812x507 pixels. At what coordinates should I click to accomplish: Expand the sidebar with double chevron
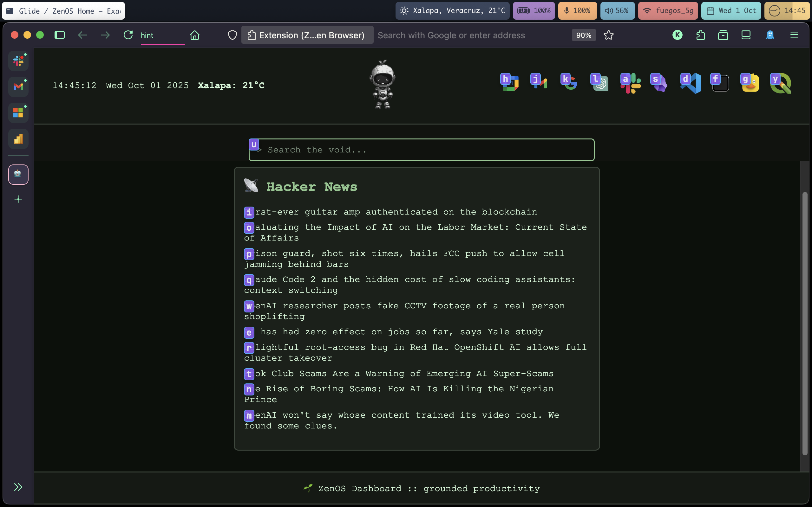pyautogui.click(x=18, y=487)
